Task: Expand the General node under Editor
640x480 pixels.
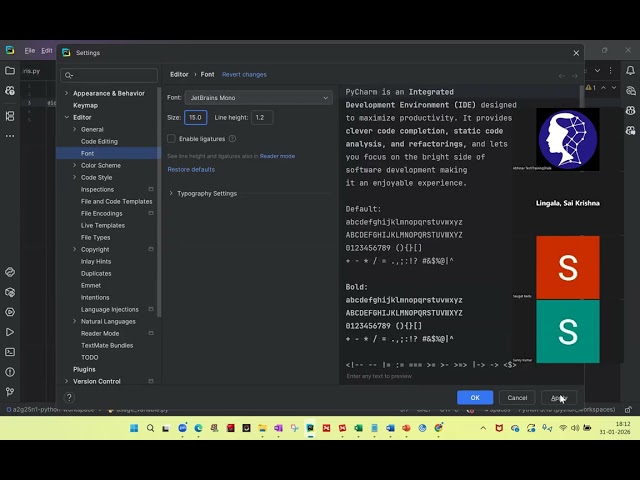Action: [74, 129]
